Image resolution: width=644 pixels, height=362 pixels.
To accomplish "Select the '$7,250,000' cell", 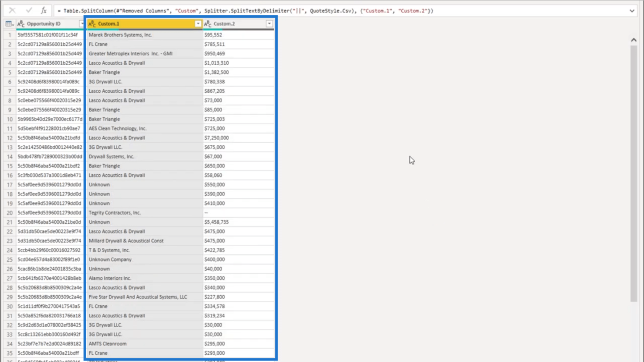I will tap(238, 138).
